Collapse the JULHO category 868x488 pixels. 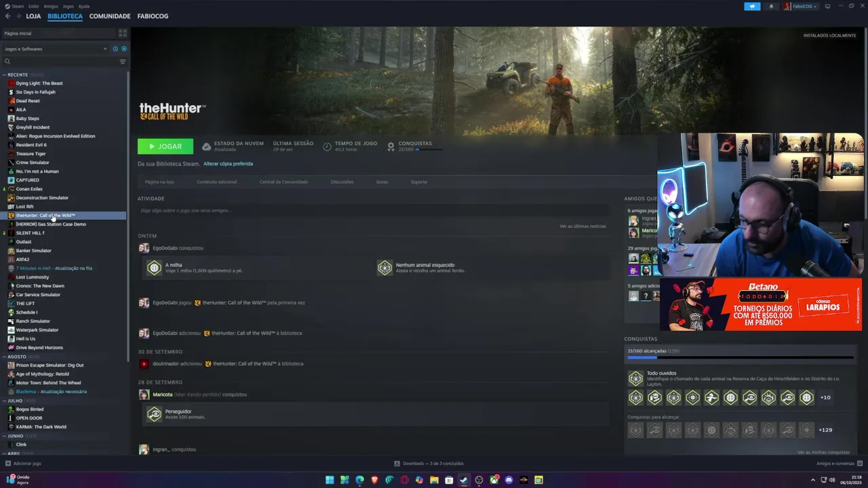[x=5, y=401]
